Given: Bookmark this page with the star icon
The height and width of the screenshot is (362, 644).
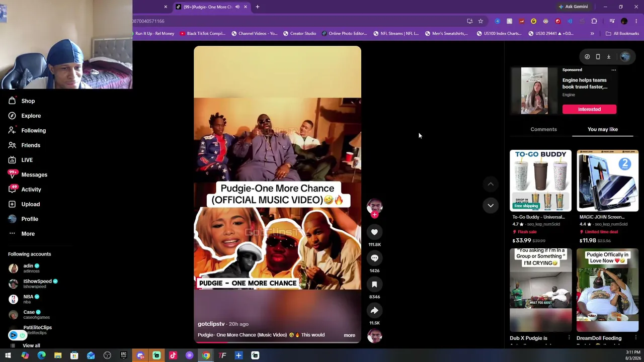Looking at the screenshot, I should tap(480, 21).
